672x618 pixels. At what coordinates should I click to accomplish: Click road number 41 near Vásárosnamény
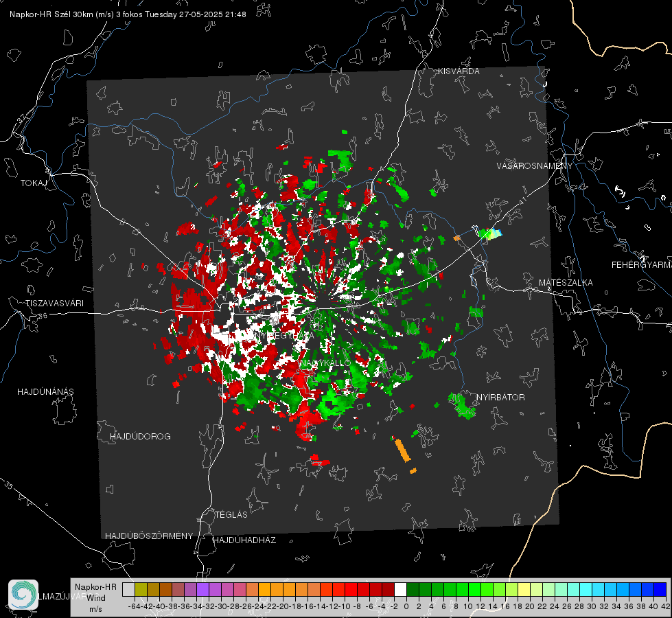[522, 201]
